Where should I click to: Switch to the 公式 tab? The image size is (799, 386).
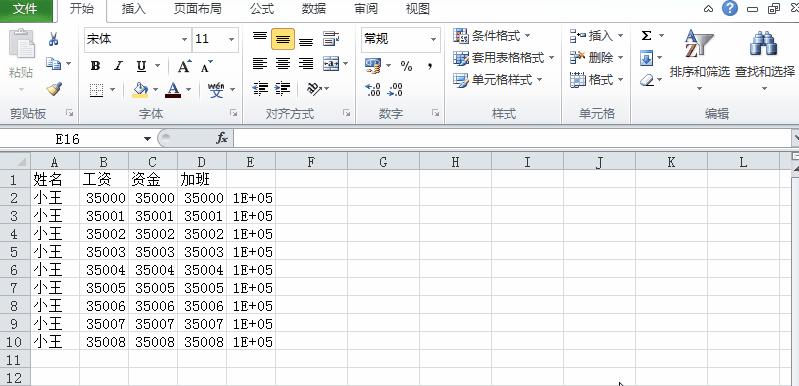tap(261, 9)
